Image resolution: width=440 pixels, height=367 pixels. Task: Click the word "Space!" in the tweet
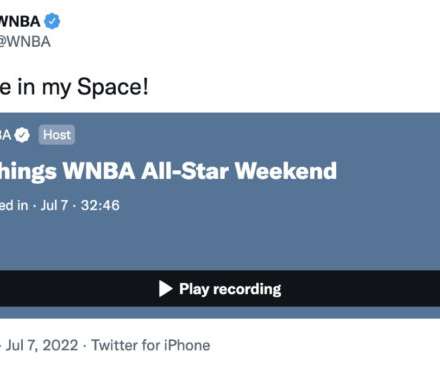pyautogui.click(x=113, y=87)
